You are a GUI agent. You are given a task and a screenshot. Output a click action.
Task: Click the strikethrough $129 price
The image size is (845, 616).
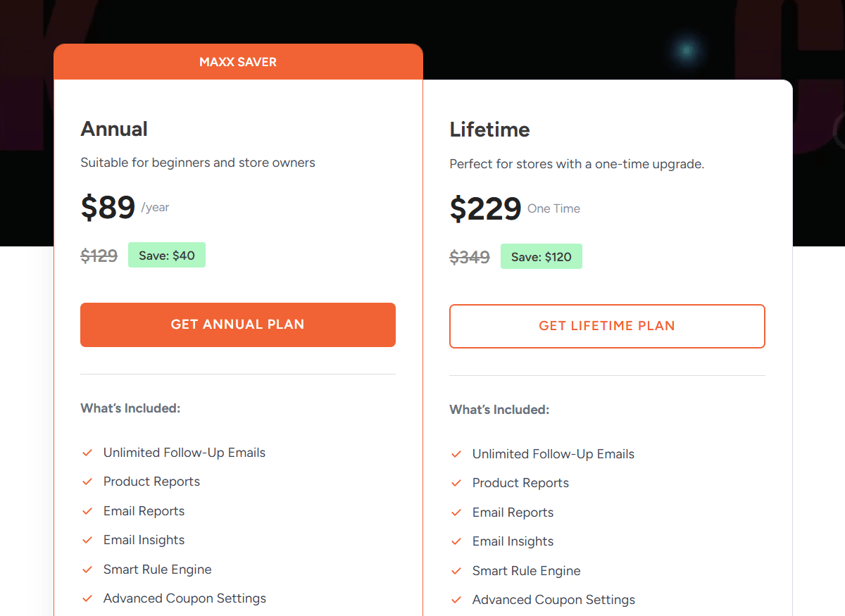99,256
